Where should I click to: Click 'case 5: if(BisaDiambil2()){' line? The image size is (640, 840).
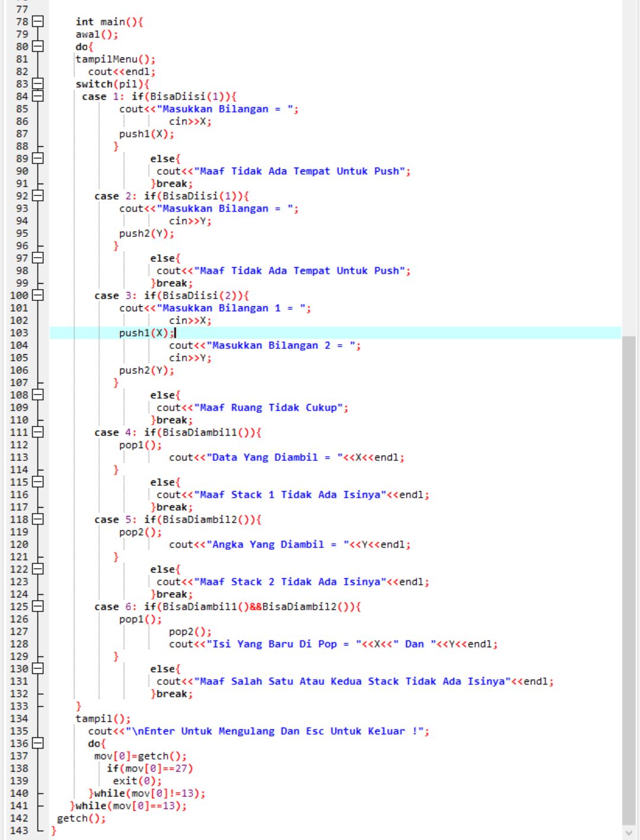178,520
